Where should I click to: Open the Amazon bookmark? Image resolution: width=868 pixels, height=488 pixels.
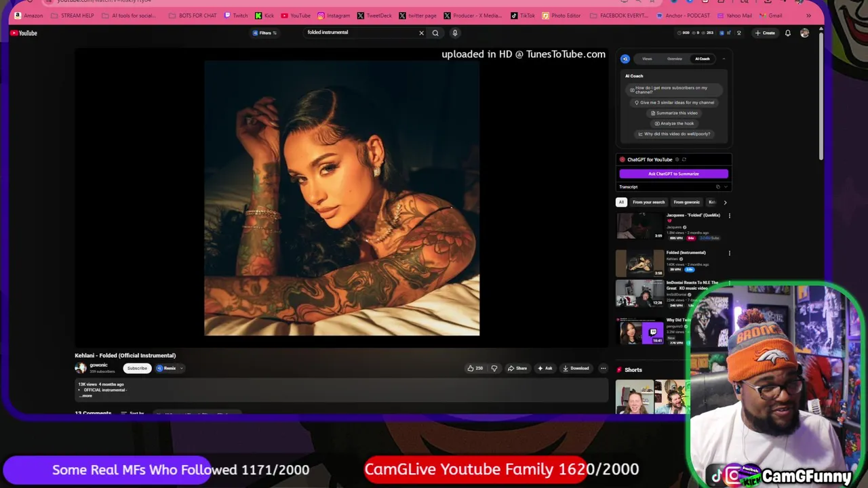point(28,15)
